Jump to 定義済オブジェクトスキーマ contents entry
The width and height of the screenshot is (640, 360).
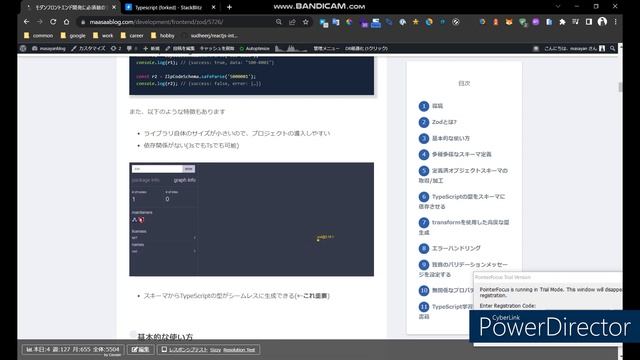463,175
